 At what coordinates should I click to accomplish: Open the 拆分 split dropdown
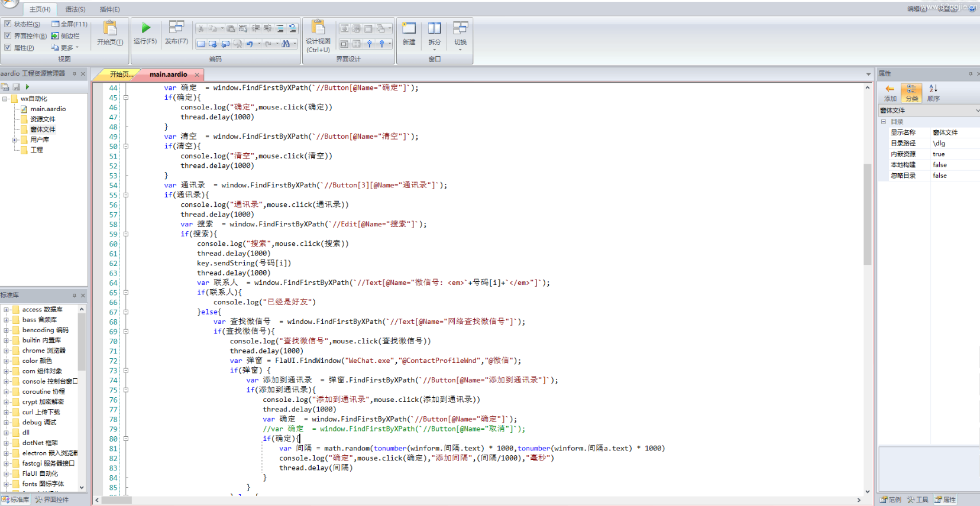[x=435, y=50]
